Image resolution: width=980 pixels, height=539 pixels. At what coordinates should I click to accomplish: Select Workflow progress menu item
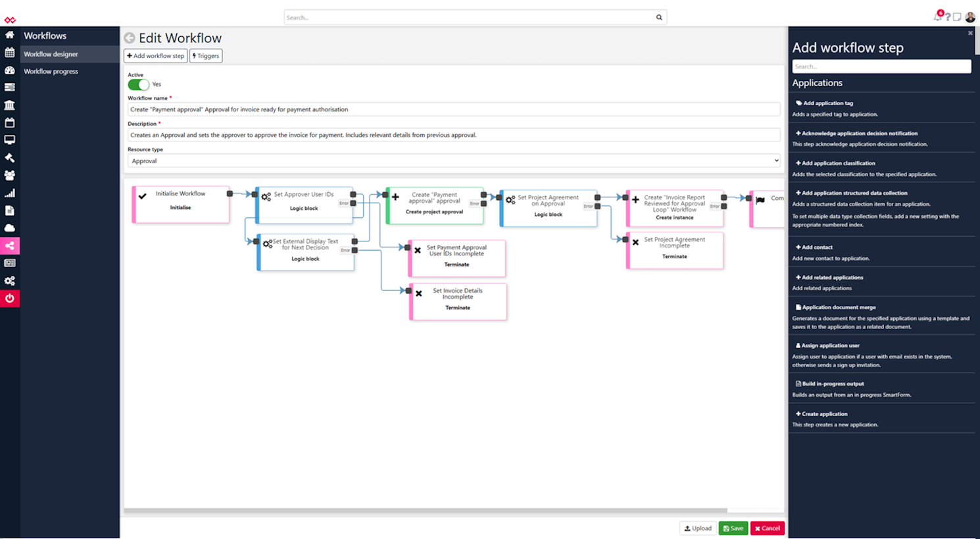(x=70, y=71)
